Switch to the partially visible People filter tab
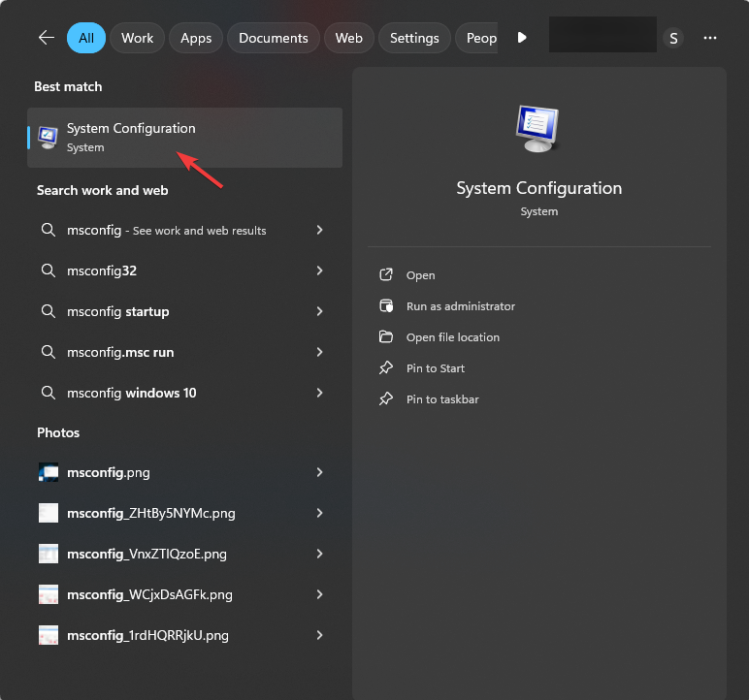The width and height of the screenshot is (749, 700). (476, 38)
